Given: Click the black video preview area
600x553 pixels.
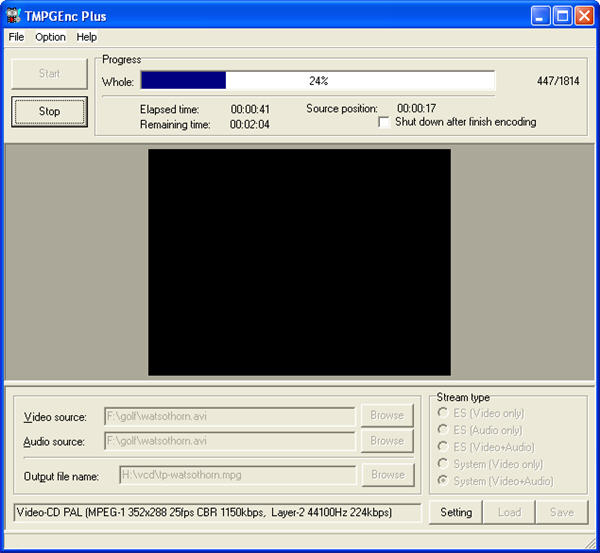Looking at the screenshot, I should 299,262.
